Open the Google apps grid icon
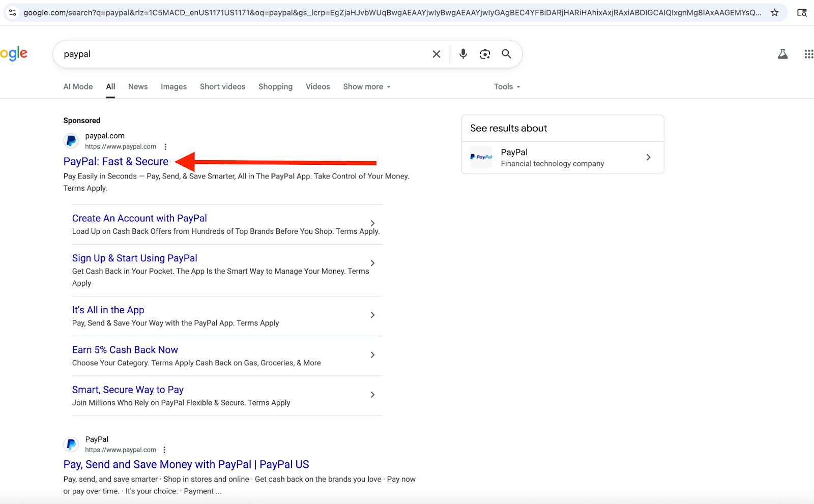814x504 pixels. tap(808, 54)
